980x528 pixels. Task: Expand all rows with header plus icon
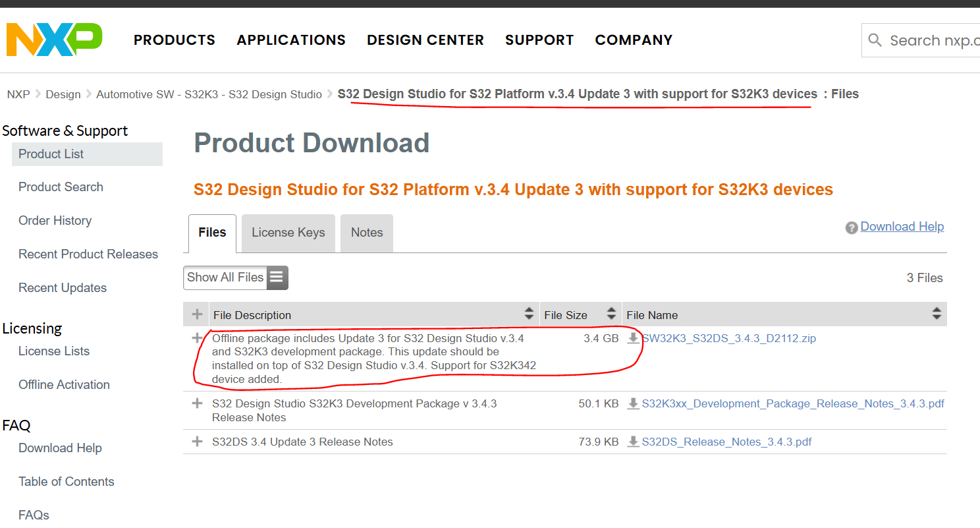pyautogui.click(x=196, y=314)
